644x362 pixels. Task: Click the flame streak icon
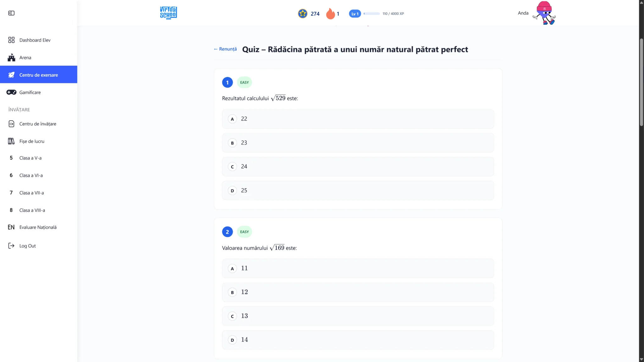click(330, 14)
